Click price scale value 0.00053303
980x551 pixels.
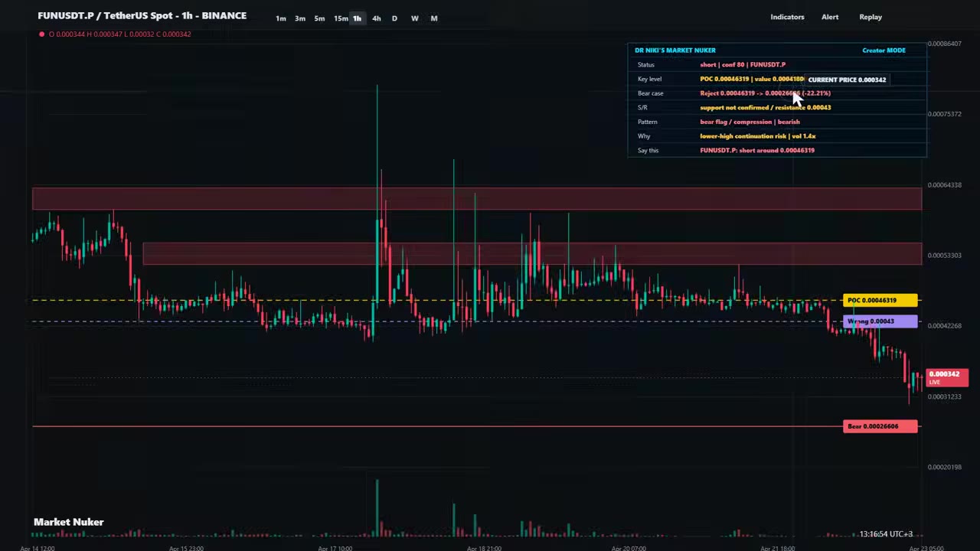point(944,255)
